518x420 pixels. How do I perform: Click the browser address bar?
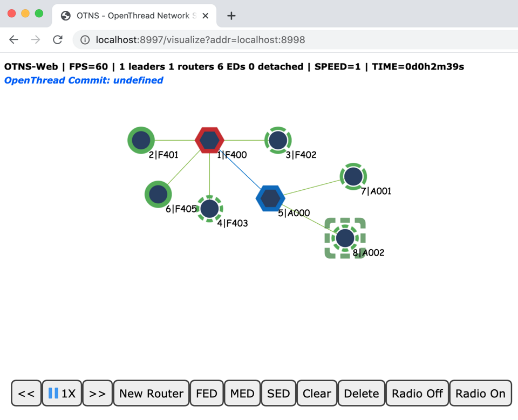216,39
